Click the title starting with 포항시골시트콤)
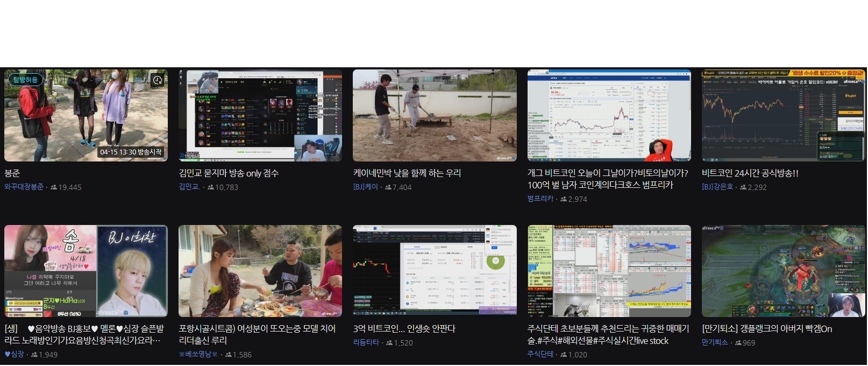This screenshot has width=868, height=366. (257, 335)
